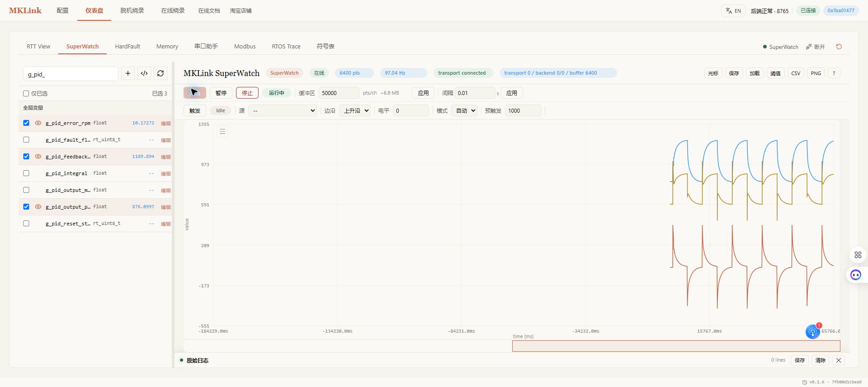Toggle visibility eye for g_pid_output_p
The width and height of the screenshot is (868, 387).
click(38, 207)
